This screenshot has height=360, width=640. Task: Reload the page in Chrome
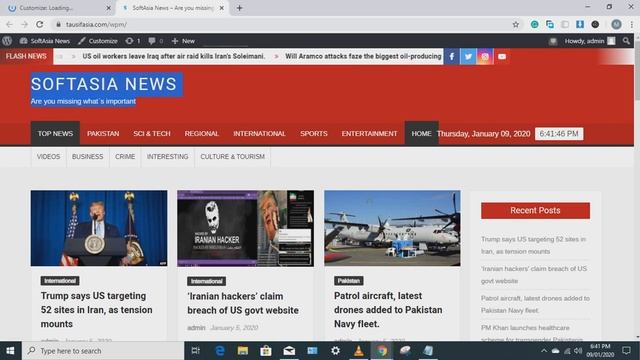[40, 24]
